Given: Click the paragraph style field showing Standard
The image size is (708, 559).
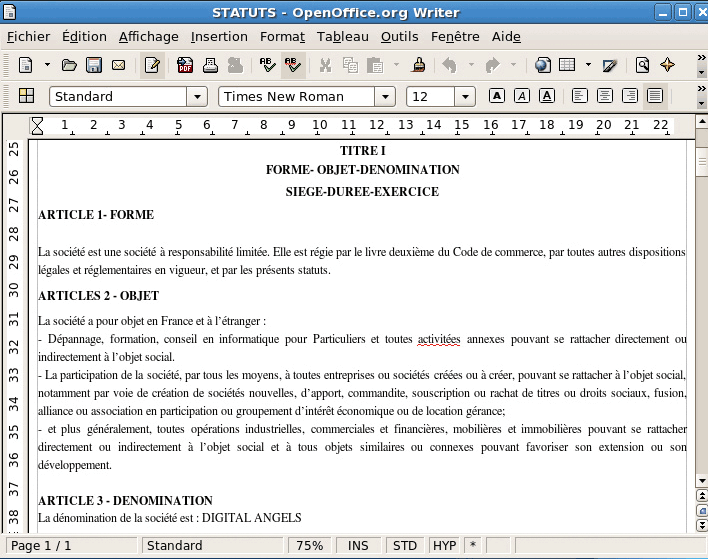Looking at the screenshot, I should click(x=118, y=97).
